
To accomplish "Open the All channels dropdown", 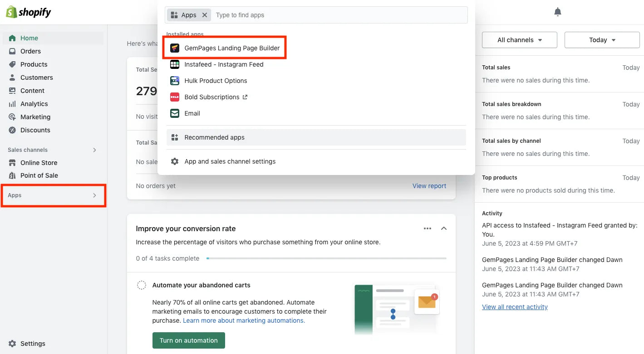I will coord(520,40).
